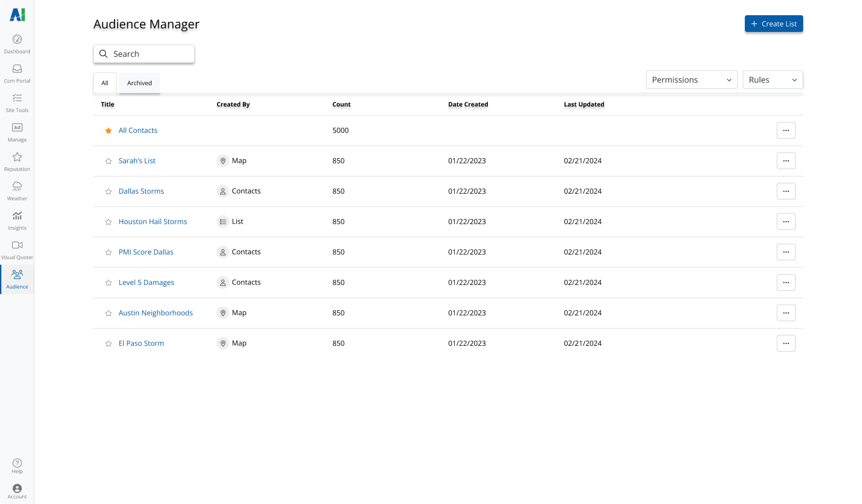Select the Reputation star icon
Image resolution: width=862 pixels, height=504 pixels.
click(x=17, y=157)
